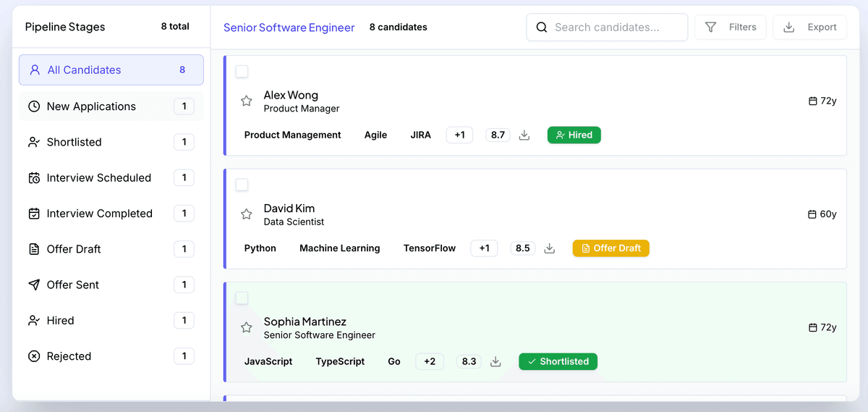Viewport: 868px width, 412px height.
Task: Star Alex Wong as favorite
Action: pyautogui.click(x=246, y=101)
